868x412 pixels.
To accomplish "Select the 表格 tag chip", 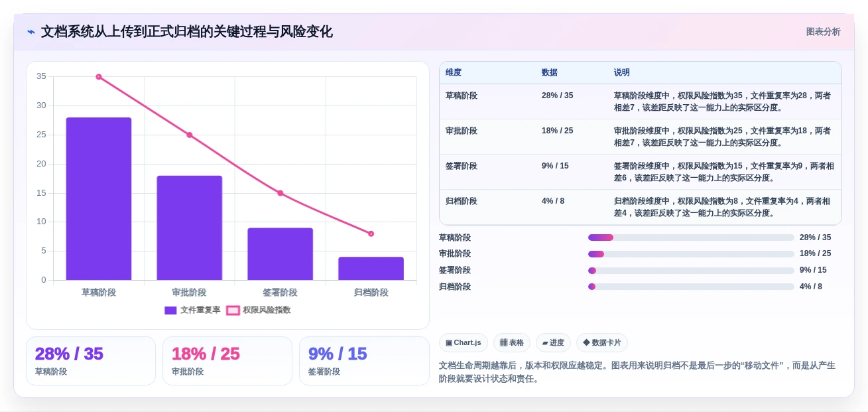I will click(x=512, y=342).
